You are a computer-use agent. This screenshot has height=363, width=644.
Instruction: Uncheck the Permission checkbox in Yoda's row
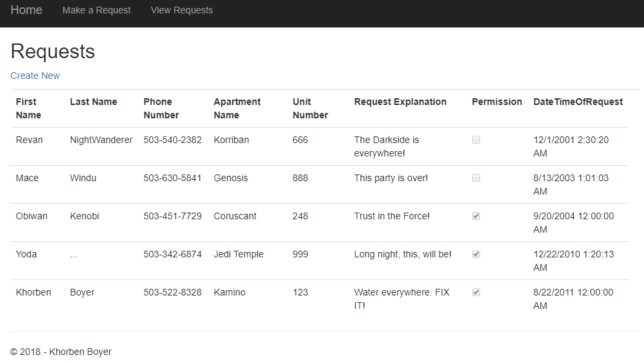476,254
